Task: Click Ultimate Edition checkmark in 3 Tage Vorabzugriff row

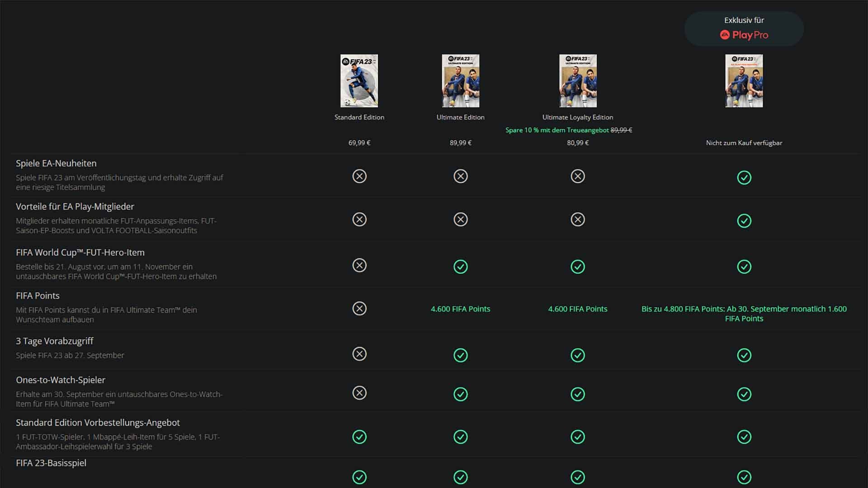Action: 461,355
